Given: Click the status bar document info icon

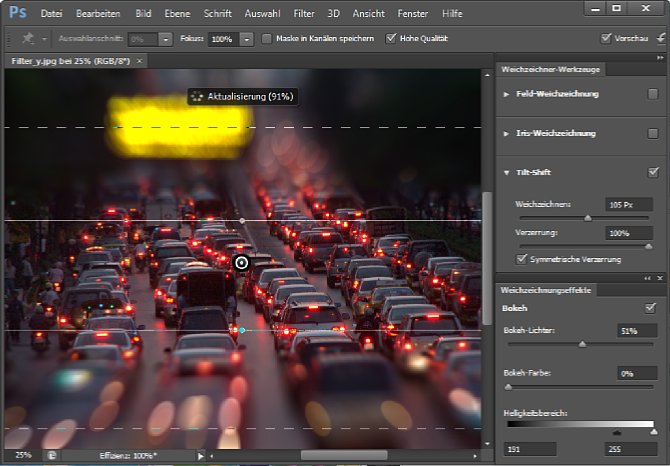Looking at the screenshot, I should click(51, 455).
